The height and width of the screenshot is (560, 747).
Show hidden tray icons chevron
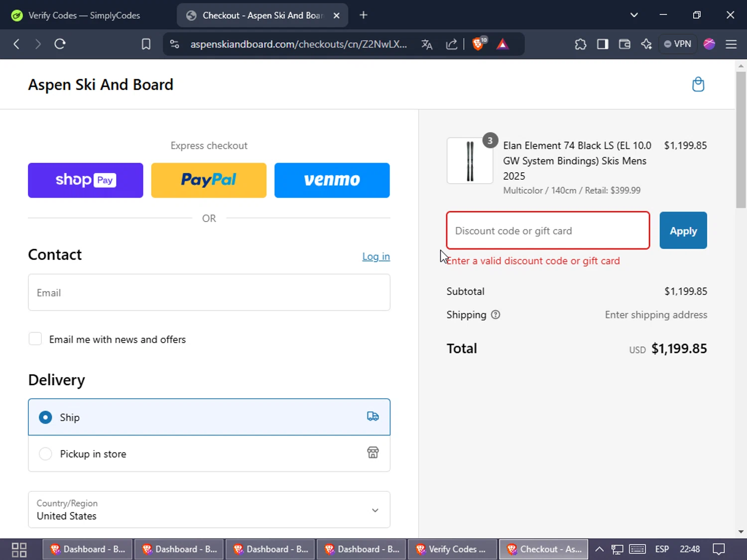click(x=600, y=549)
